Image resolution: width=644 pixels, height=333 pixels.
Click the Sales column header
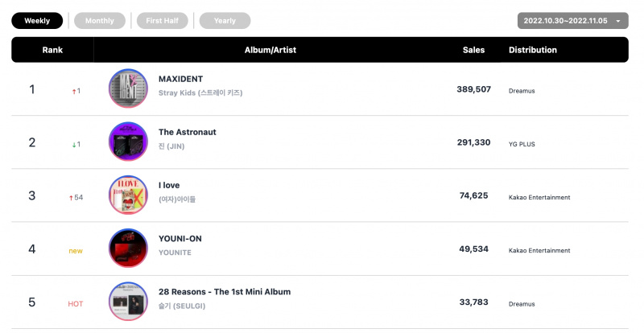click(473, 50)
